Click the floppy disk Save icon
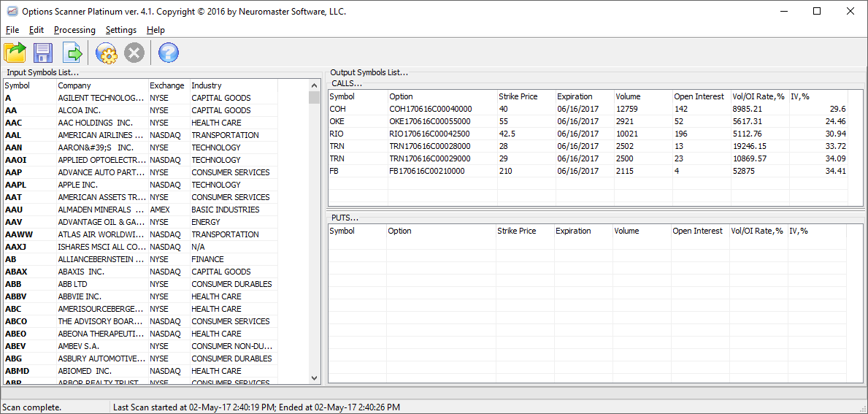 click(x=43, y=53)
